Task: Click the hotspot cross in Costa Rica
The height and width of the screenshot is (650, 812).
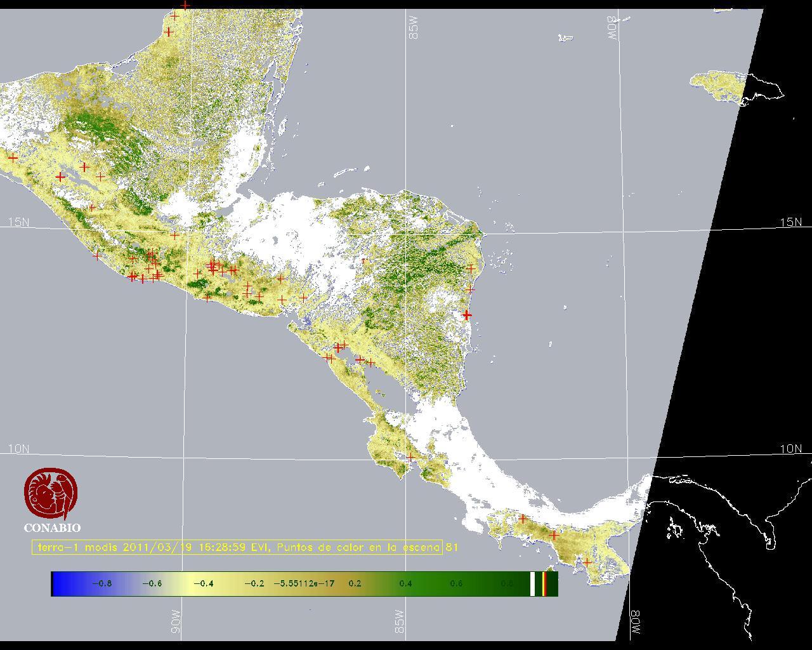Action: click(411, 456)
